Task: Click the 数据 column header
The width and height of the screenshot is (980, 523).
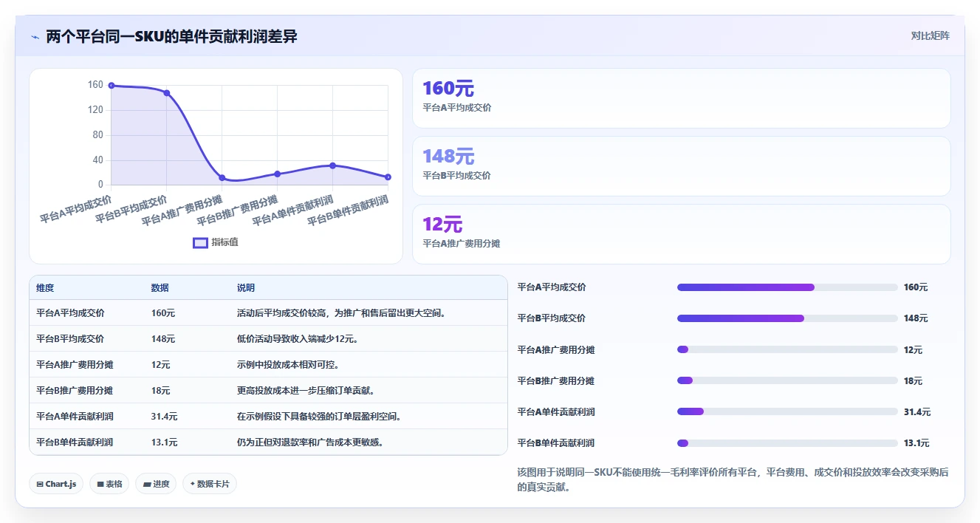Action: (x=160, y=288)
